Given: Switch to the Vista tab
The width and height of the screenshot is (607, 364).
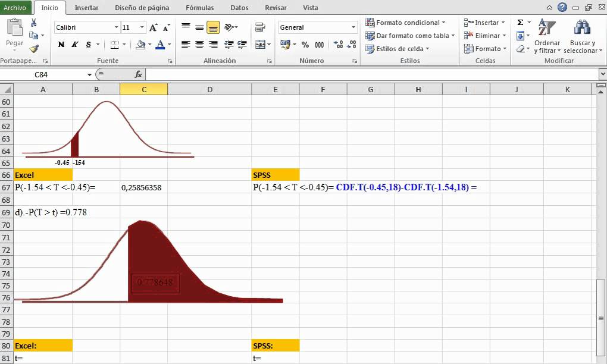Looking at the screenshot, I should tap(311, 8).
